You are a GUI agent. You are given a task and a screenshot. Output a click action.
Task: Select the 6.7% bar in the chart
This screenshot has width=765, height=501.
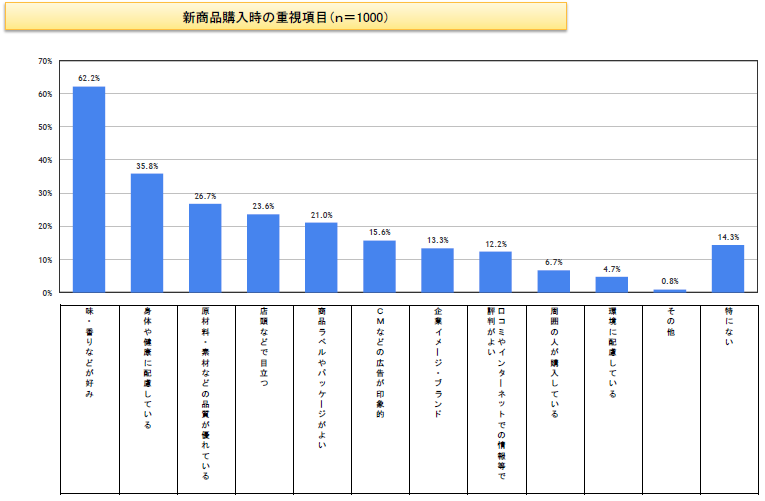[x=553, y=281]
